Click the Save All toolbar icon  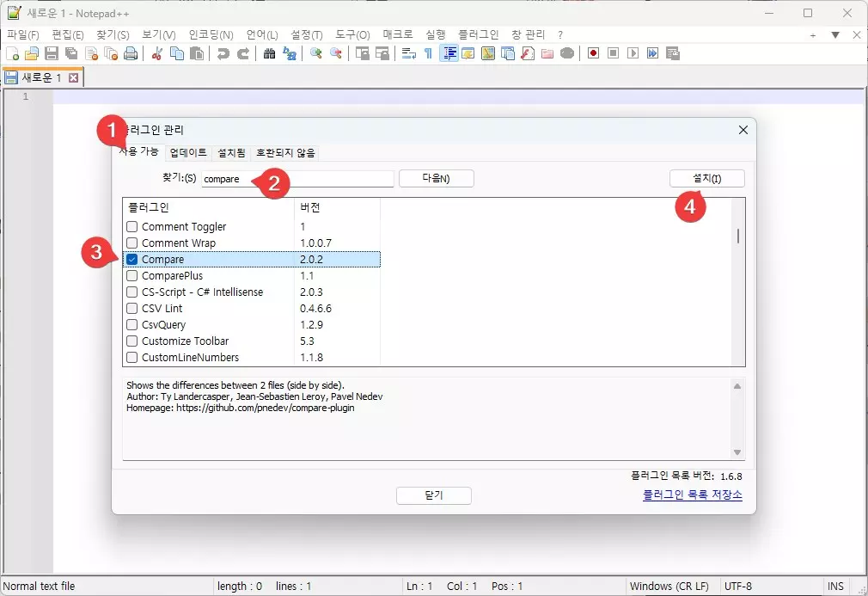(x=71, y=53)
